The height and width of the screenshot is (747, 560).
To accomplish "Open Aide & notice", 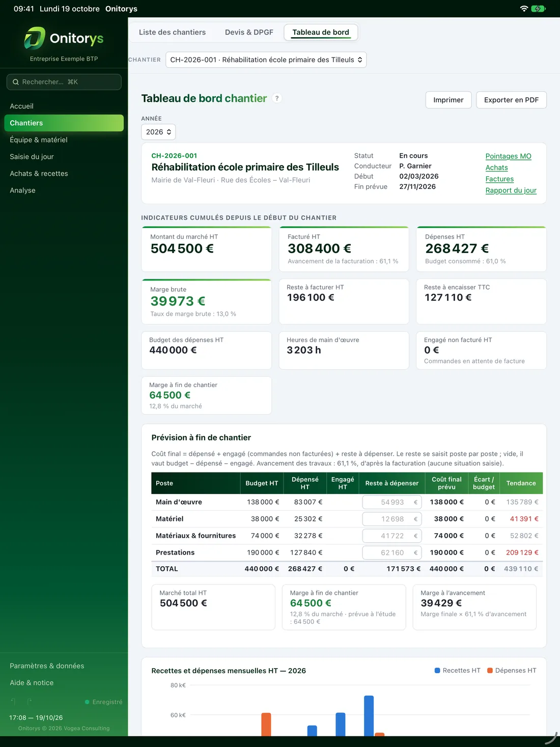I will tap(64, 683).
